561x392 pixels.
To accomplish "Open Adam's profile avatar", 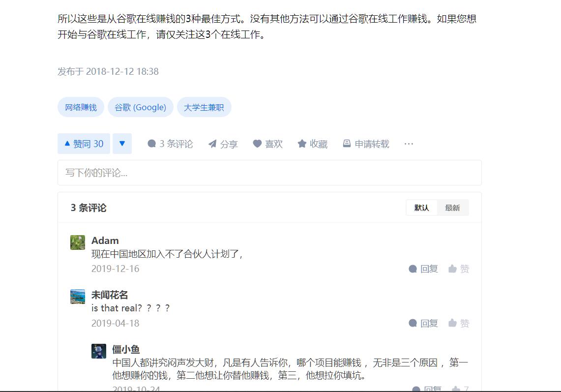I will tap(78, 242).
